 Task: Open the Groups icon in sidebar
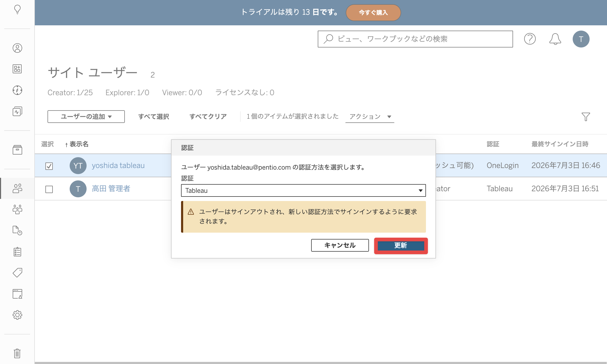click(17, 209)
